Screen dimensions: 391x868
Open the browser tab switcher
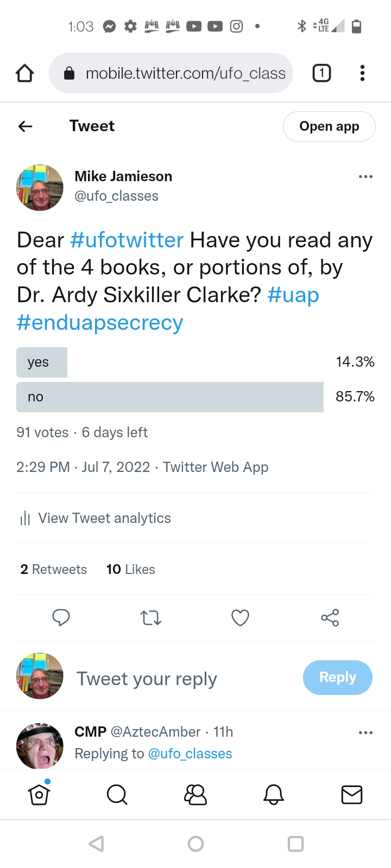pos(321,73)
